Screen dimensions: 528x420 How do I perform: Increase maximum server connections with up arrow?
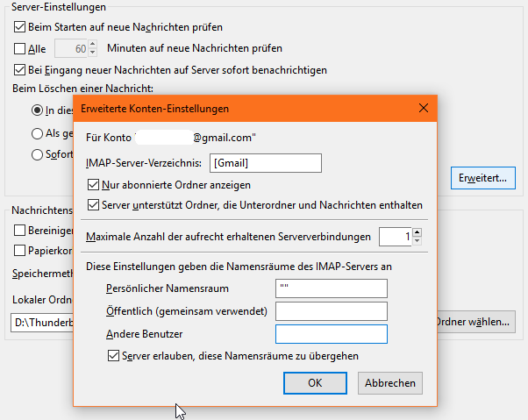point(417,232)
